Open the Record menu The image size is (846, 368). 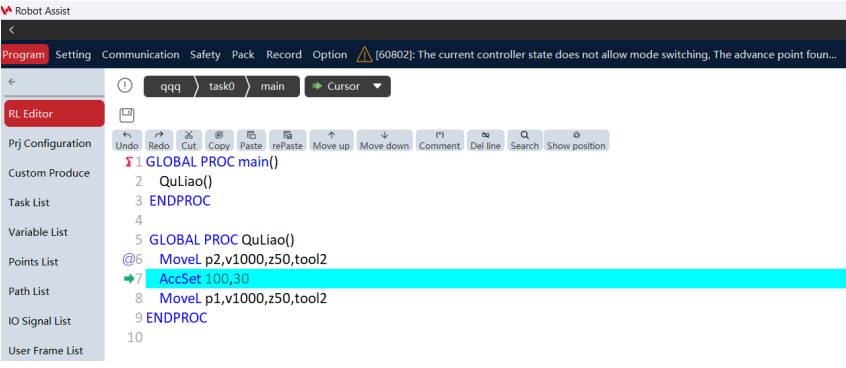pyautogui.click(x=284, y=54)
